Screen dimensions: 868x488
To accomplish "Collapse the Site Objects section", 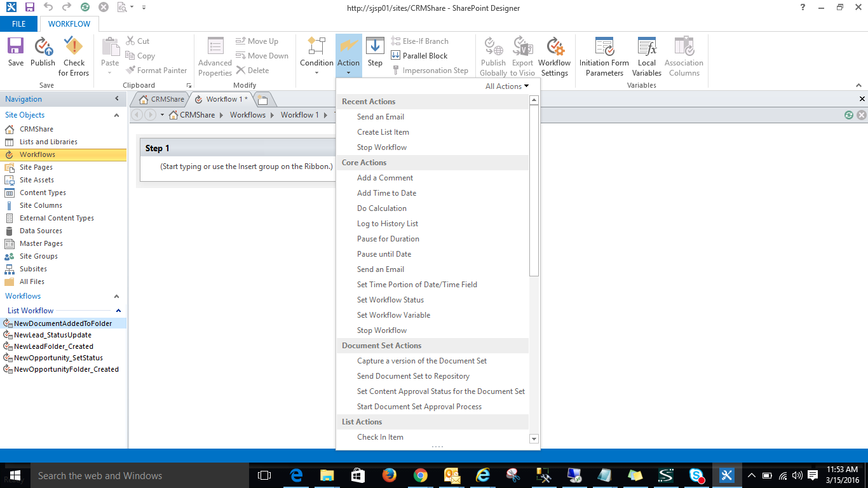I will click(117, 115).
